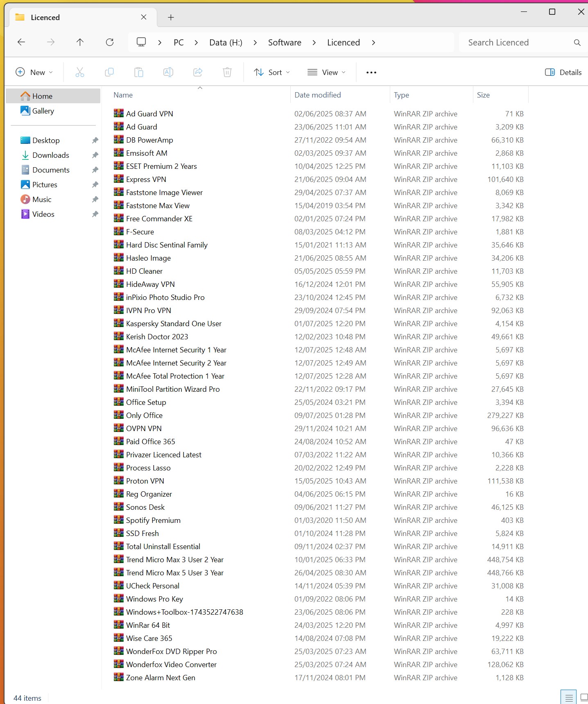Go back with the left arrow
The height and width of the screenshot is (704, 588).
[x=21, y=42]
